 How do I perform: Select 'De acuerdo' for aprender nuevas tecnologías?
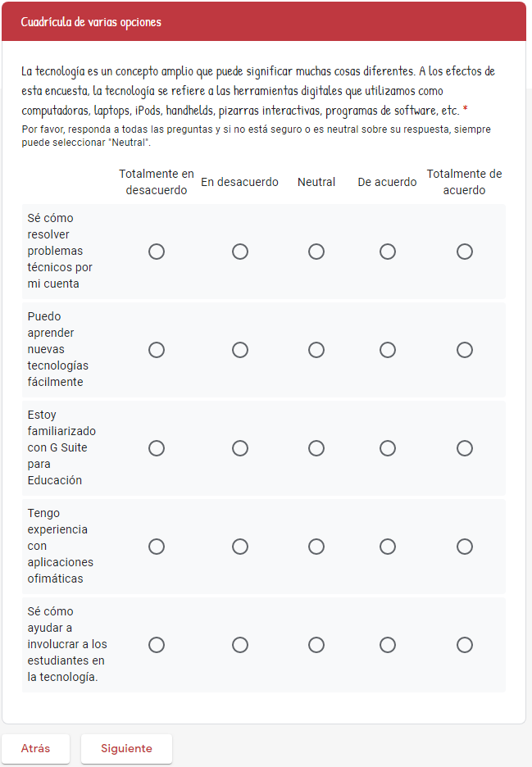pyautogui.click(x=388, y=350)
